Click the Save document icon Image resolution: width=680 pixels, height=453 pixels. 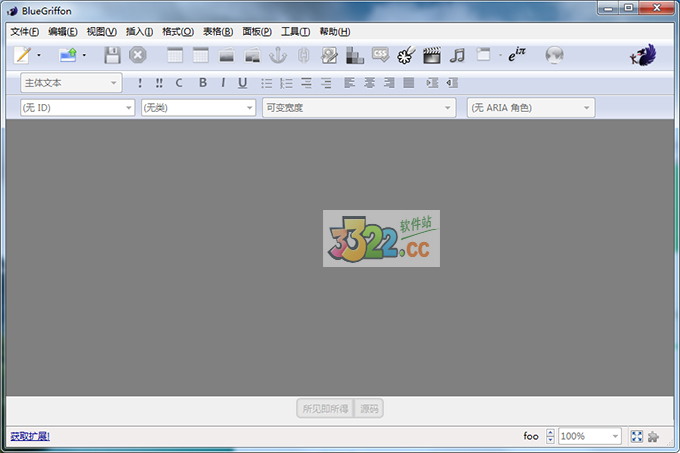112,56
